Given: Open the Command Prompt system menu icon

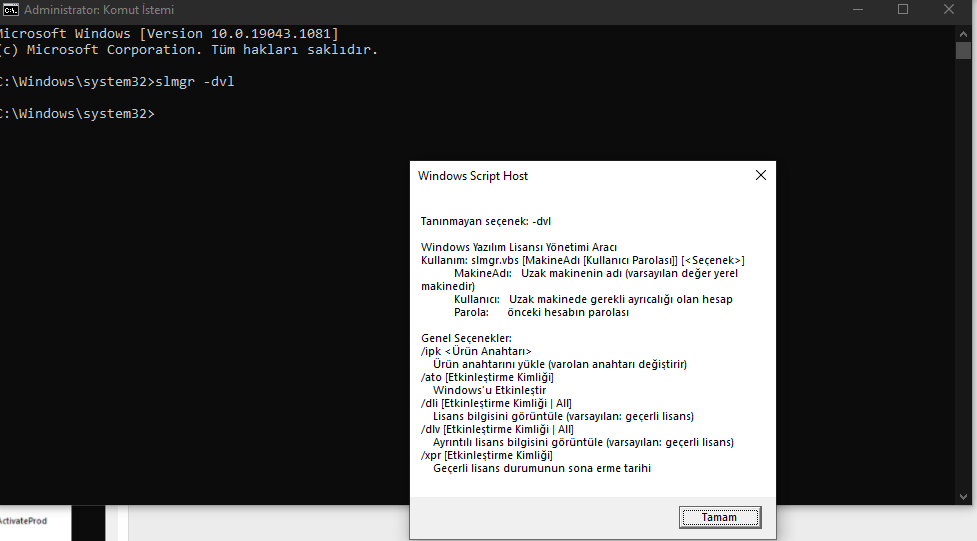Looking at the screenshot, I should pos(10,9).
